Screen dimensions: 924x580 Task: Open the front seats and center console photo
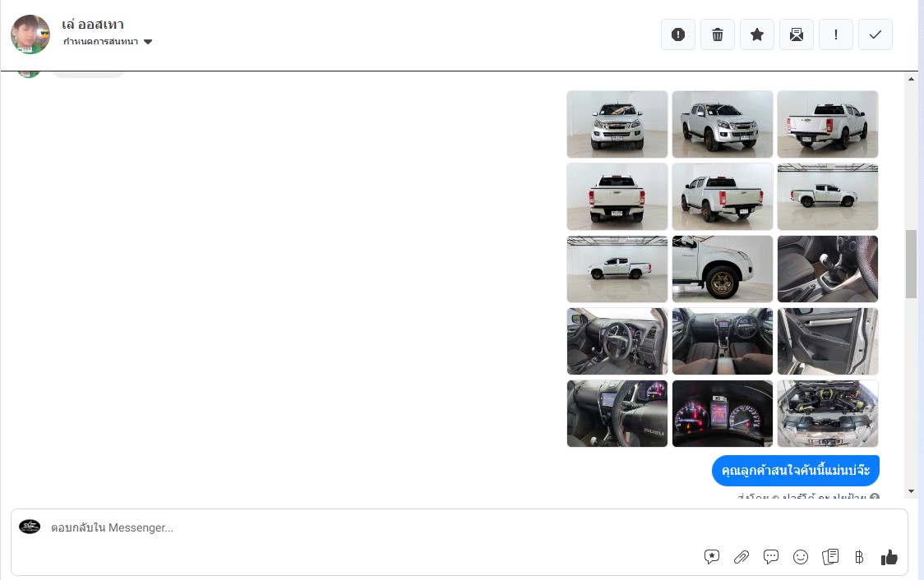[723, 342]
